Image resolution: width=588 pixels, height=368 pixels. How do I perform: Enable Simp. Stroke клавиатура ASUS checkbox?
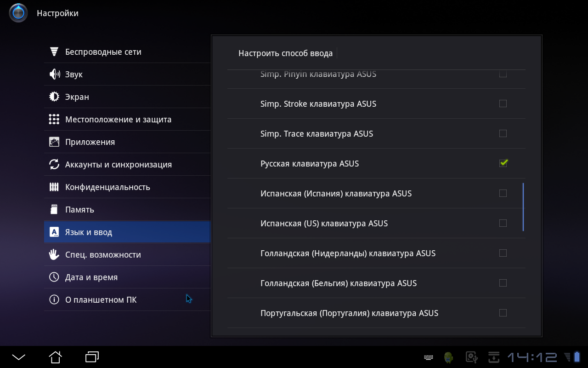(x=503, y=103)
